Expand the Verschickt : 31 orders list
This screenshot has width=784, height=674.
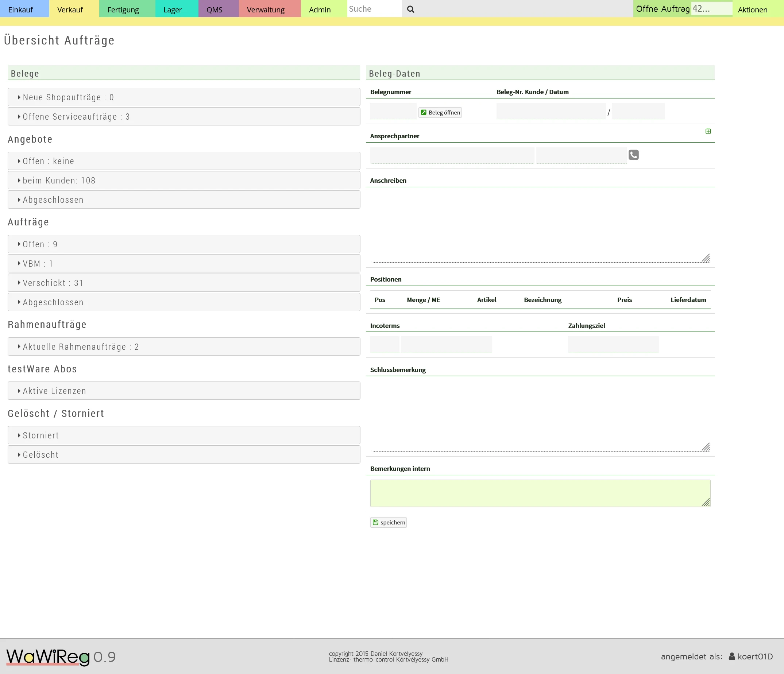pos(184,283)
